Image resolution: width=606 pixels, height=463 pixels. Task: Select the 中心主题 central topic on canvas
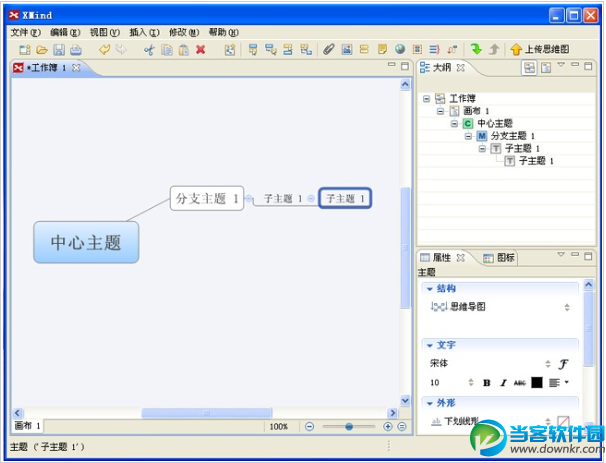pos(86,242)
